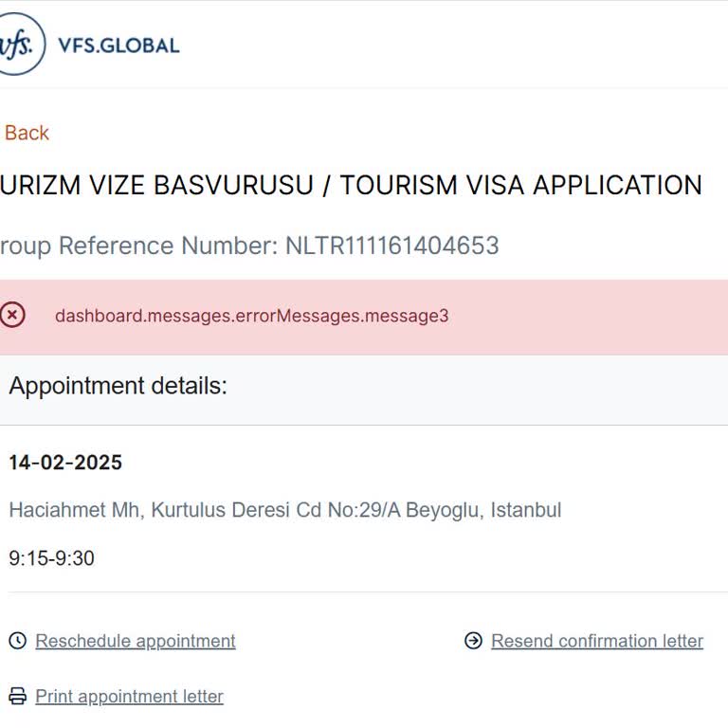Open the Print appointment letter link
Image resolution: width=728 pixels, height=728 pixels.
(129, 697)
